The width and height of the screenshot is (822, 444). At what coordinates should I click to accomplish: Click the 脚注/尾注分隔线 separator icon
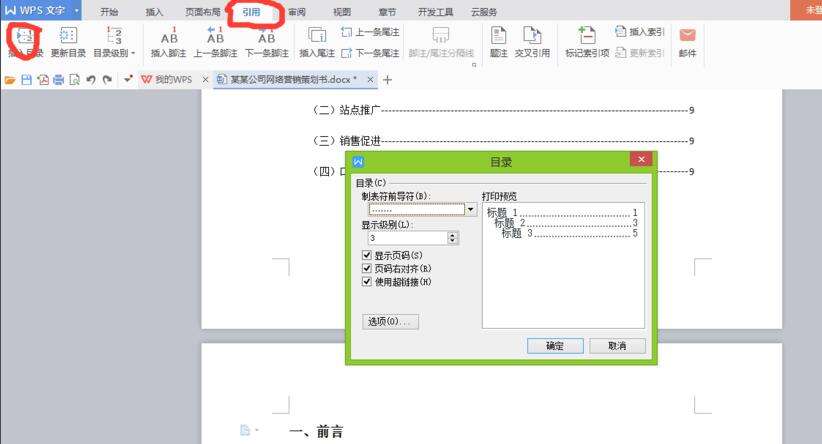[441, 35]
